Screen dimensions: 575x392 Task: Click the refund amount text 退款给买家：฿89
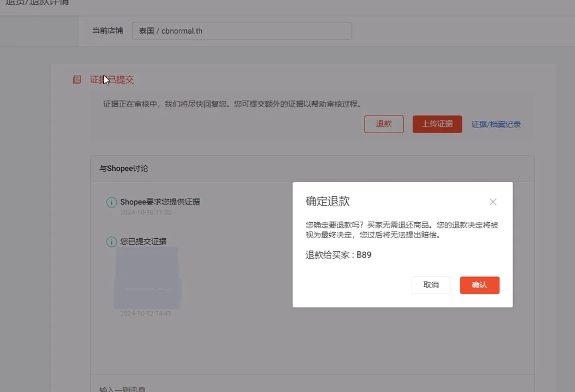[x=337, y=256]
